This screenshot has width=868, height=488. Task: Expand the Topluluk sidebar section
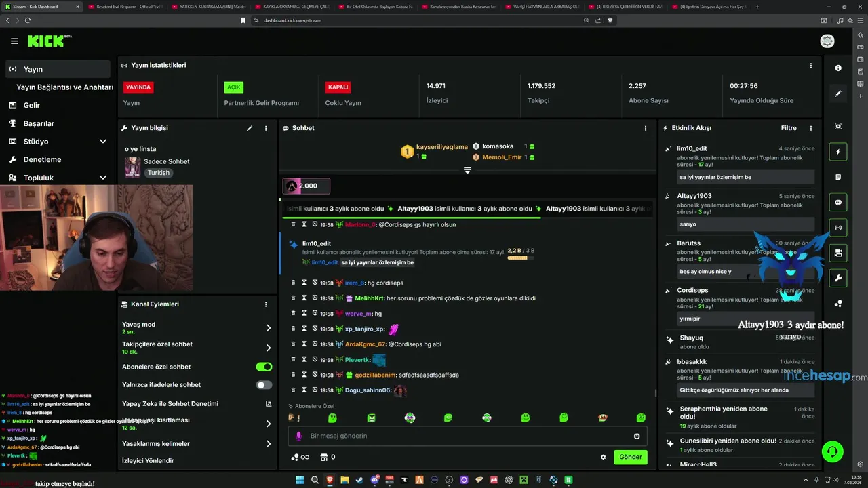(103, 178)
